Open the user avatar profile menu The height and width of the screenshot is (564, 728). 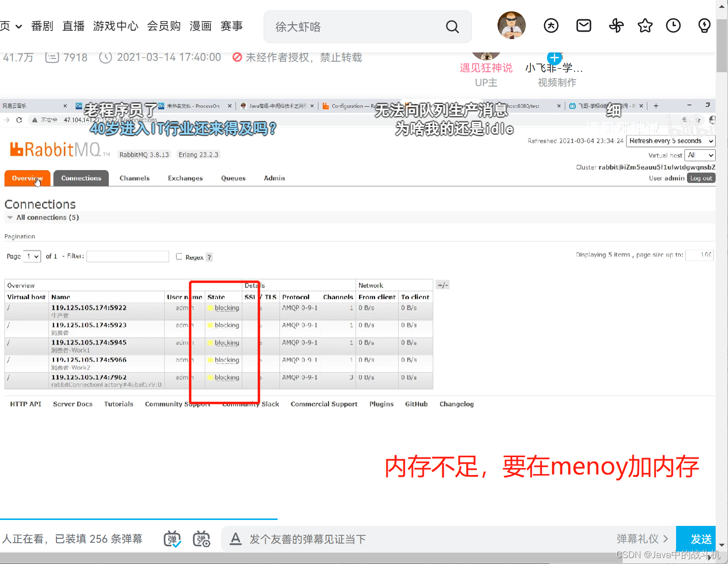(511, 25)
